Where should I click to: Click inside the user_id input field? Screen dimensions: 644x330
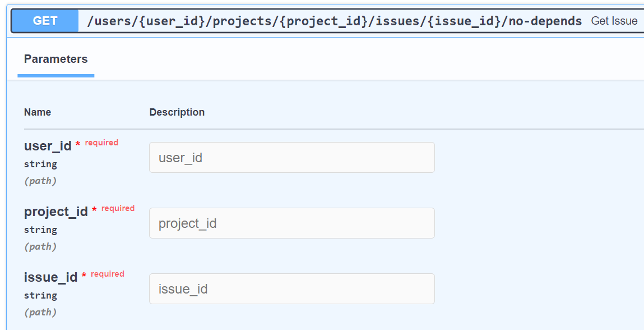(x=291, y=157)
